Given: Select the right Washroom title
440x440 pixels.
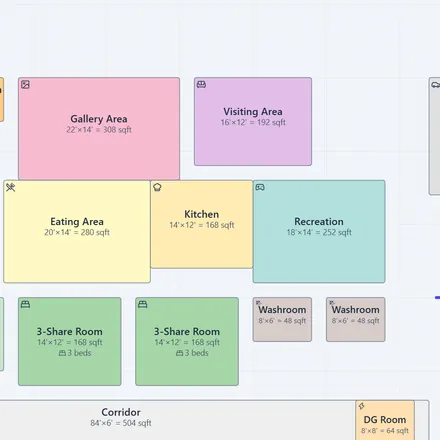Looking at the screenshot, I should (356, 310).
